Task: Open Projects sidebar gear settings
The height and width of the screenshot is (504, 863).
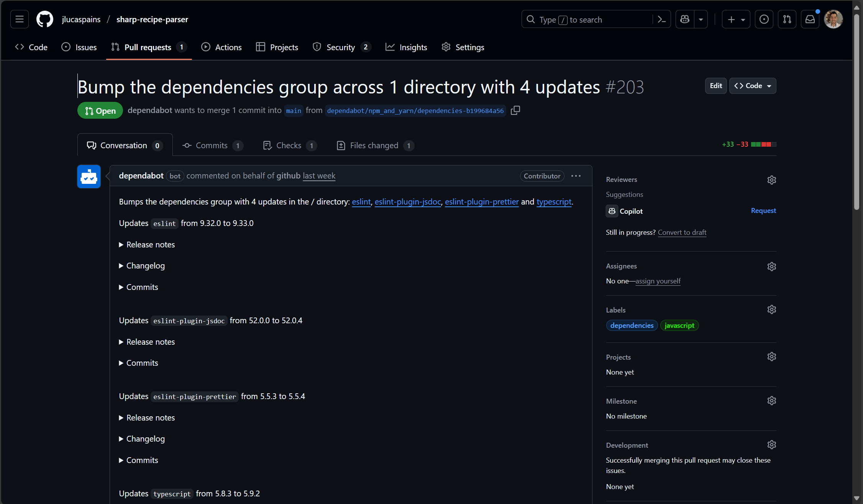Action: [x=771, y=357]
